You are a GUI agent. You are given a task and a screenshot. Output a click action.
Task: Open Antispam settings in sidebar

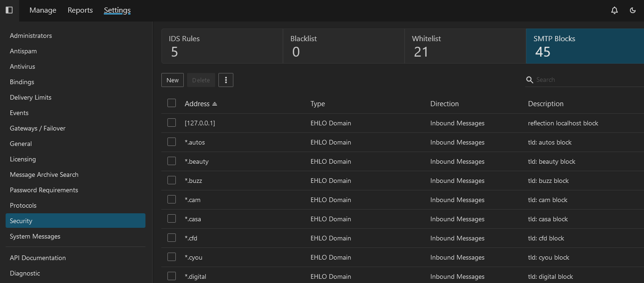pos(23,51)
